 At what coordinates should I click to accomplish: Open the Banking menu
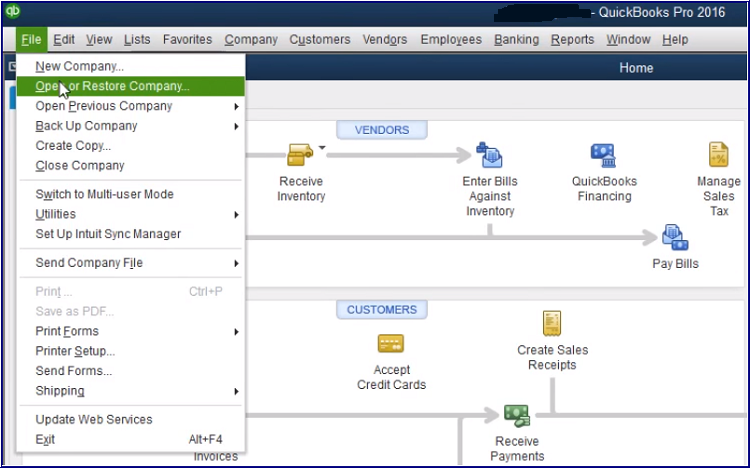(x=517, y=40)
